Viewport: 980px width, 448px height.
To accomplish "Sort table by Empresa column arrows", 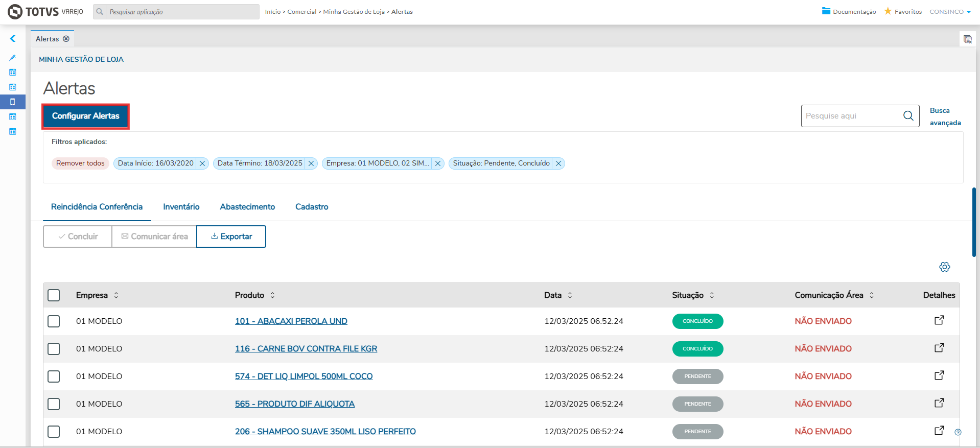I will coord(116,295).
